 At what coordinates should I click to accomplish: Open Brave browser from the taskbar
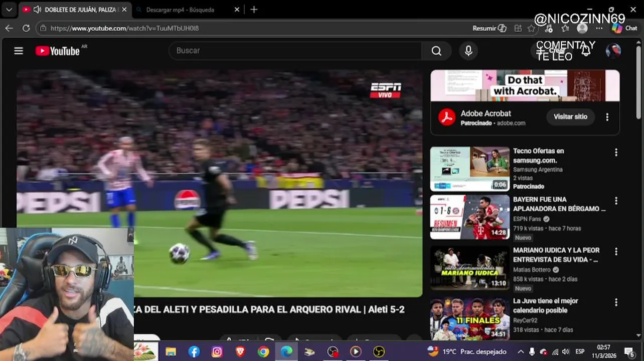240,352
